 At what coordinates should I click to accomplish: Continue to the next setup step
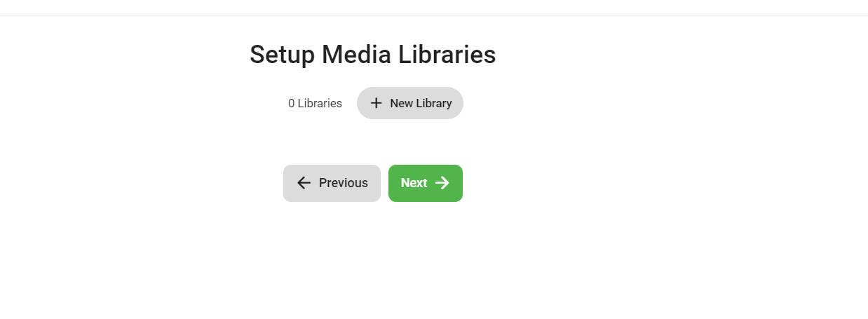(x=426, y=183)
